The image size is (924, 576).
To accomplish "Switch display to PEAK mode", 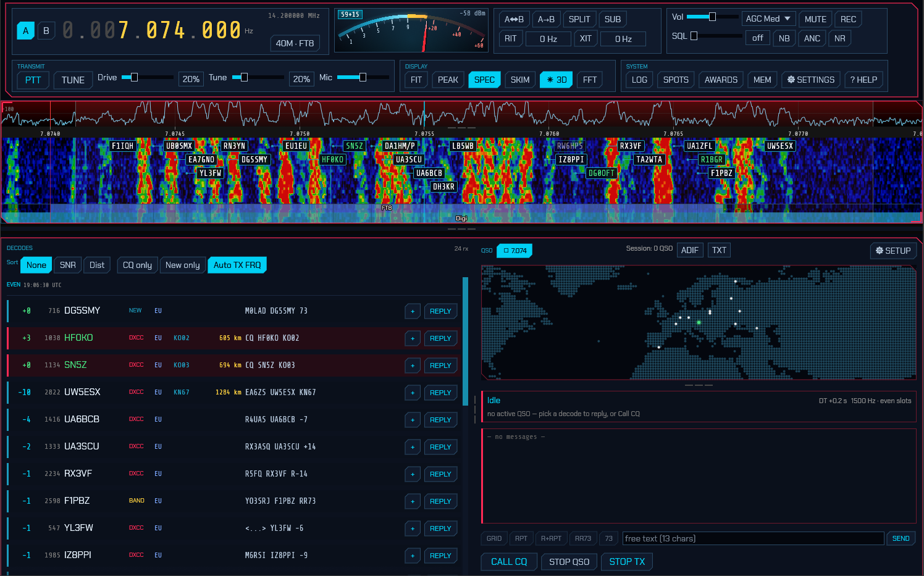I will coord(448,80).
